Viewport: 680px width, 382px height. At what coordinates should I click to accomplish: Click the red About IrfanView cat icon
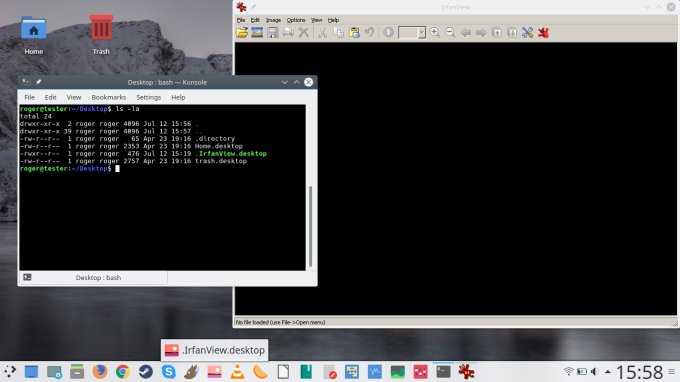(543, 33)
